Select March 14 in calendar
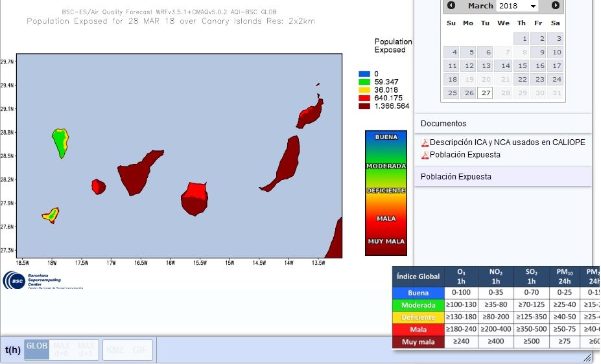The width and height of the screenshot is (601, 364). 503,66
